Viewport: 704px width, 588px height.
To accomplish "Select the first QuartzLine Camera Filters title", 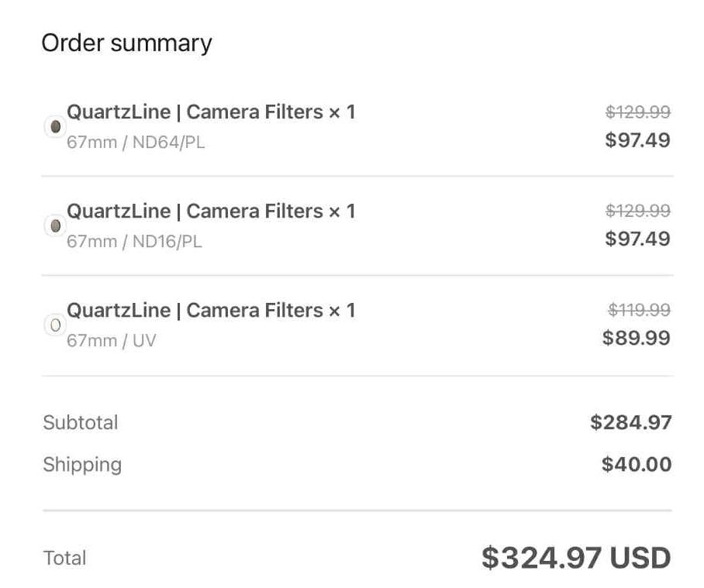I will click(x=211, y=112).
